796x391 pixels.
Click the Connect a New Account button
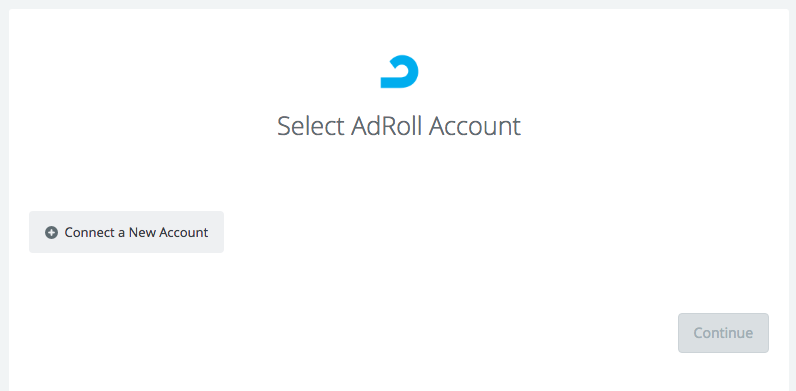pyautogui.click(x=126, y=232)
